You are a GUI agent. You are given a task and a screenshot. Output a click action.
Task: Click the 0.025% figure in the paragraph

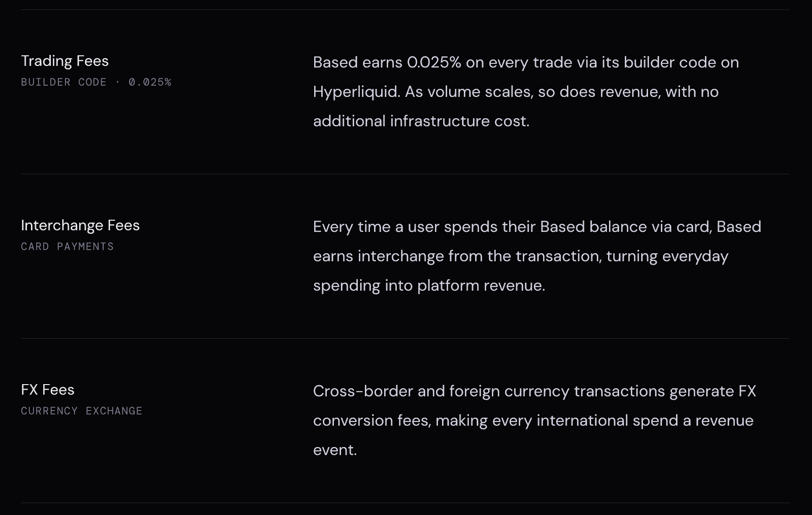[x=434, y=62]
